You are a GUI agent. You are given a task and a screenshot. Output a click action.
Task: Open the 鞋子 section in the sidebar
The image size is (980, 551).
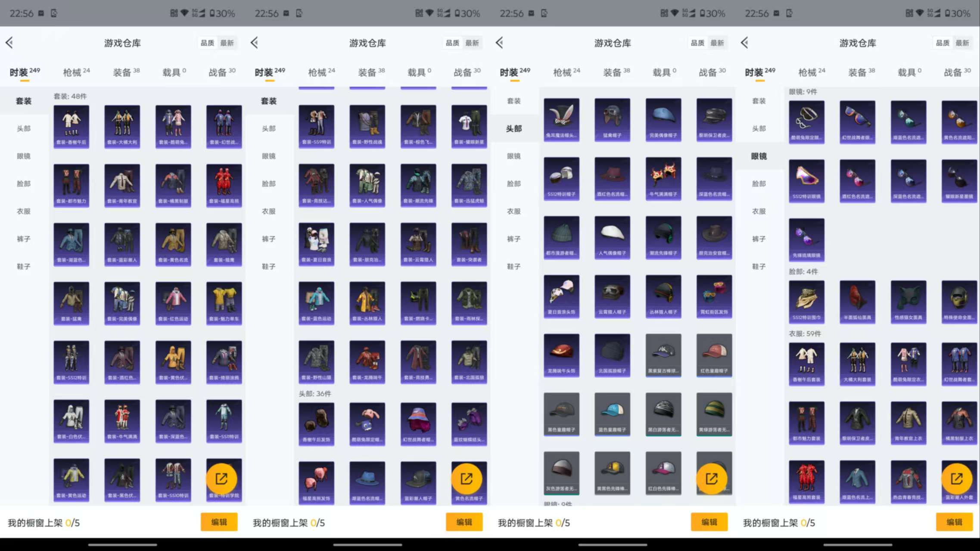pos(24,266)
